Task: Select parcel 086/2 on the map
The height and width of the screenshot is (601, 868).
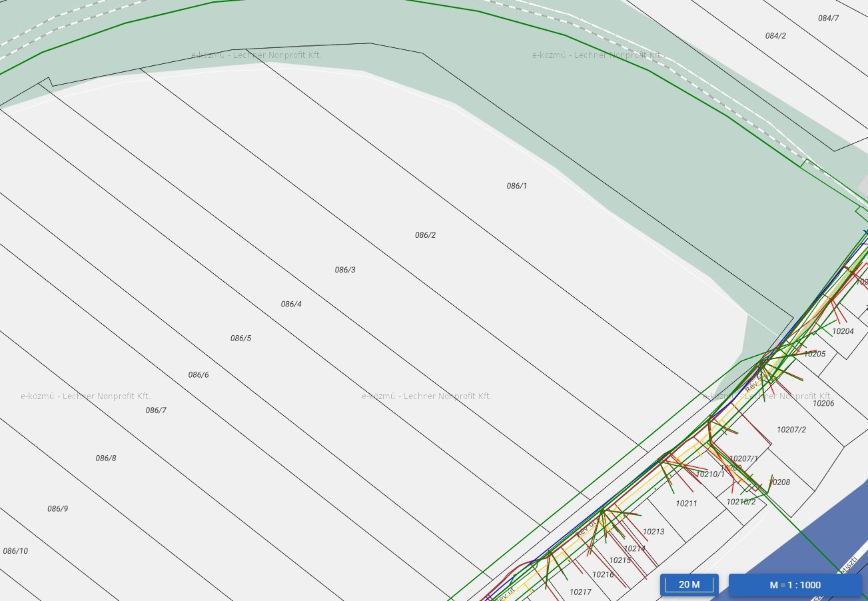Action: [425, 235]
